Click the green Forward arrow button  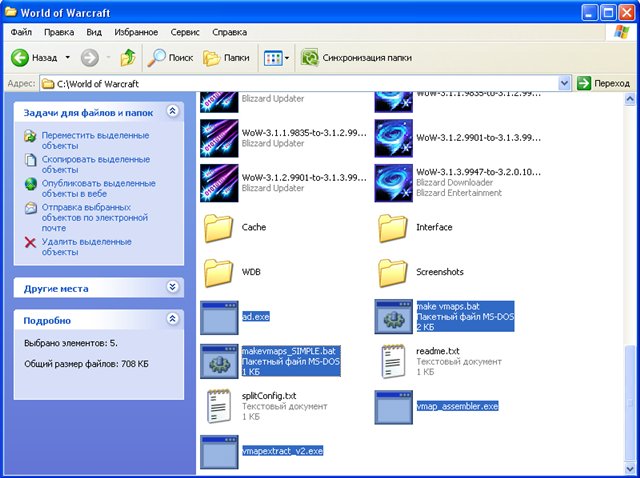pyautogui.click(x=89, y=58)
